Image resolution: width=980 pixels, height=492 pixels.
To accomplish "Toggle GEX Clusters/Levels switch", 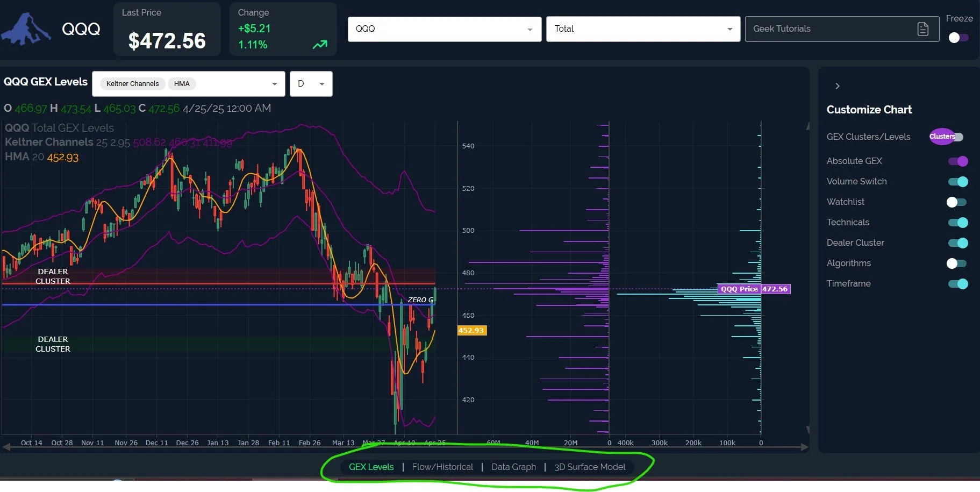I will [947, 137].
